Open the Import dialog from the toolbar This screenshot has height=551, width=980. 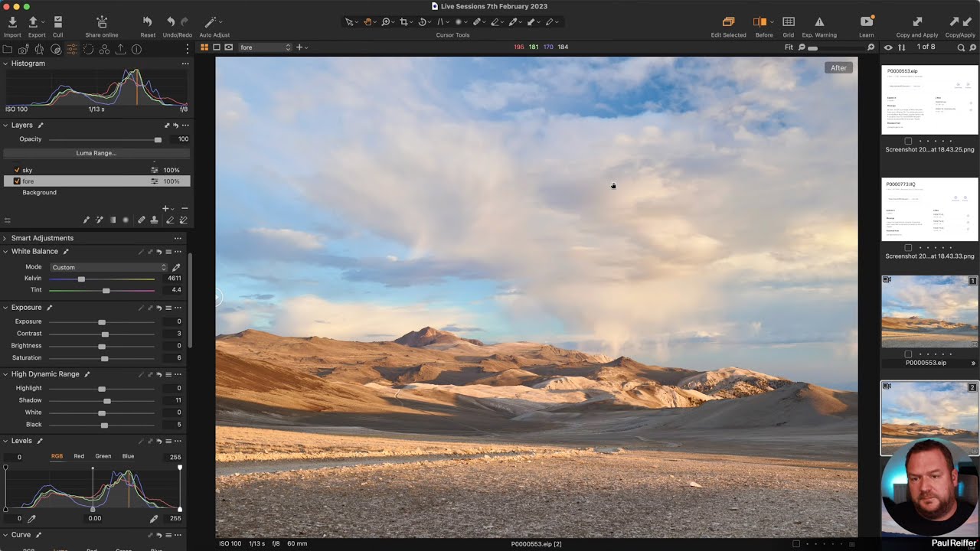click(12, 22)
